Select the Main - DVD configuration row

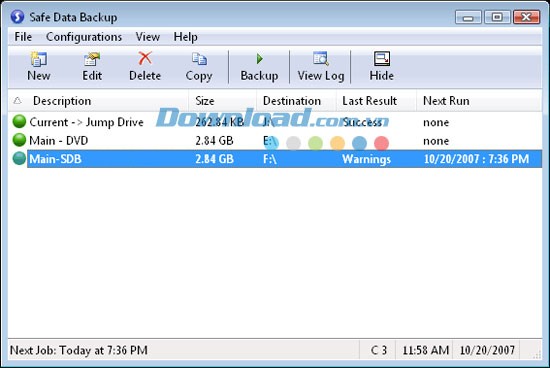tap(275, 140)
